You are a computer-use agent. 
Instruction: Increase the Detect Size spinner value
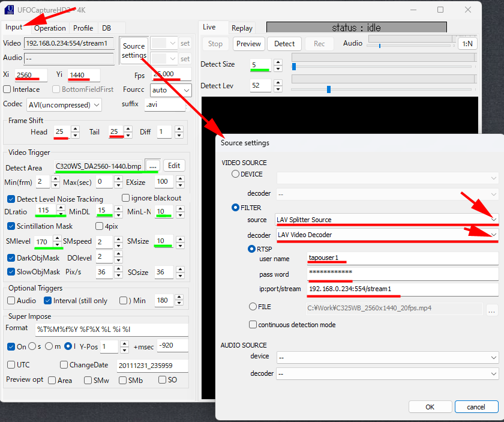[x=277, y=61]
